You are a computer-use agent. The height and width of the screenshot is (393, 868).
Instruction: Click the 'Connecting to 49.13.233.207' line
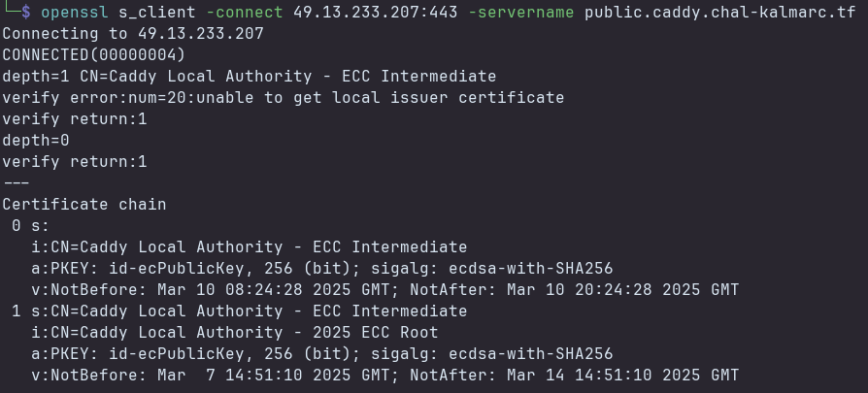pos(133,33)
